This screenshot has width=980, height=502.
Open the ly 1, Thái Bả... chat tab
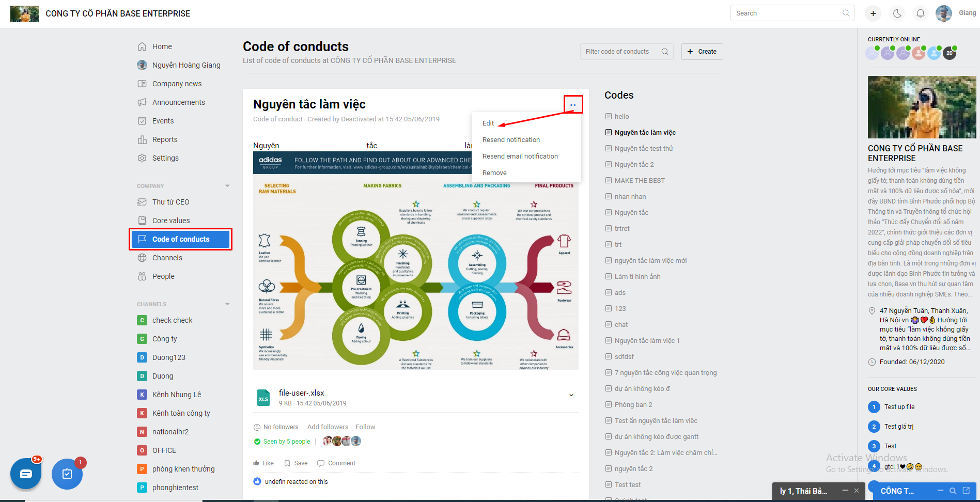point(803,491)
